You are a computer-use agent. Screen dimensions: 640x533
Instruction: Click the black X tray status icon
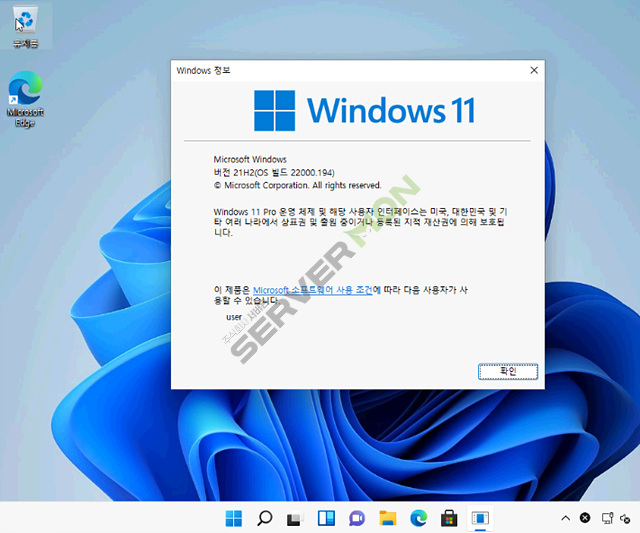click(x=585, y=518)
